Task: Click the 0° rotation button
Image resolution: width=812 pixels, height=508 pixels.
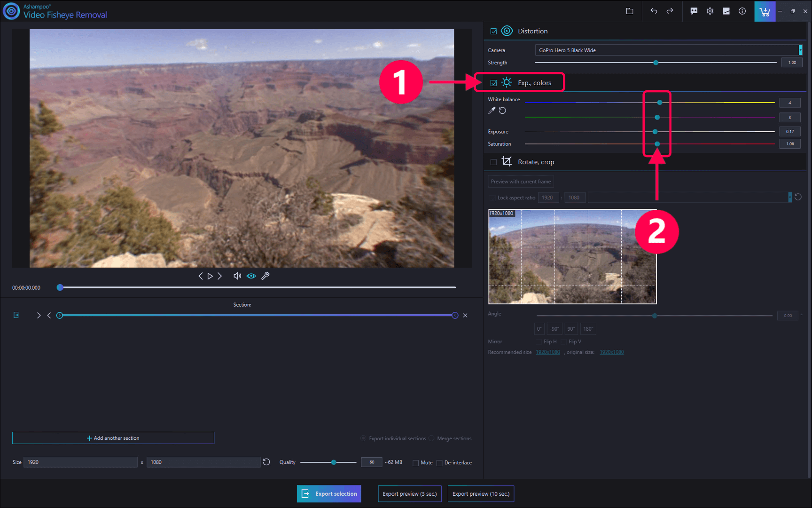Action: tap(539, 329)
